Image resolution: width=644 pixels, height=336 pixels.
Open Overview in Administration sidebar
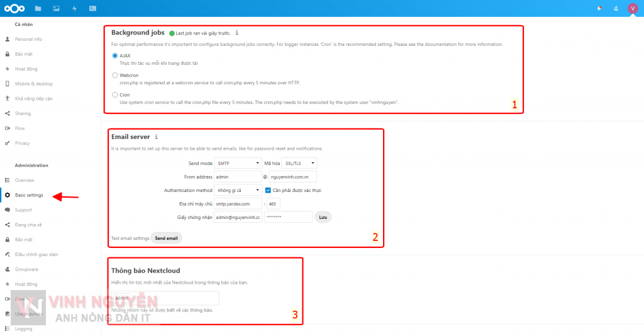click(x=25, y=180)
